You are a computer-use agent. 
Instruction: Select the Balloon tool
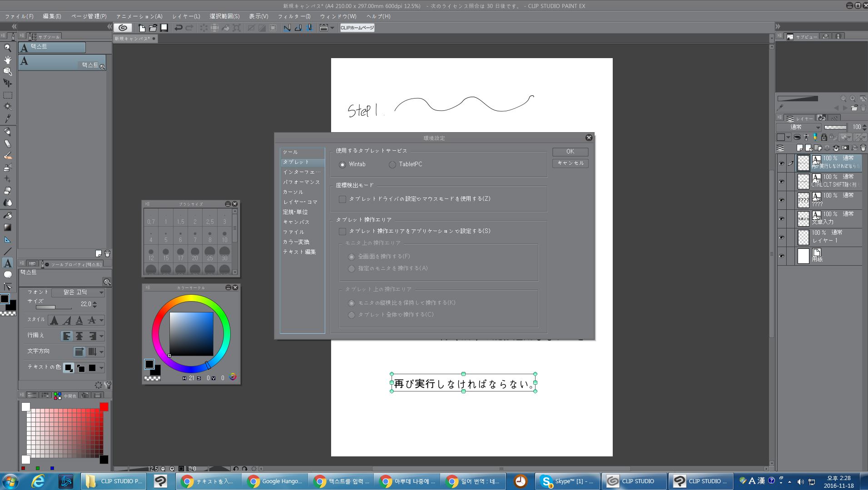[8, 275]
